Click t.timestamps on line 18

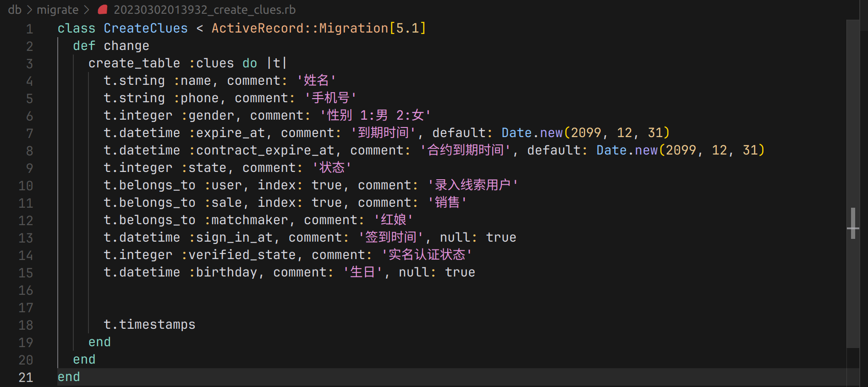click(149, 325)
